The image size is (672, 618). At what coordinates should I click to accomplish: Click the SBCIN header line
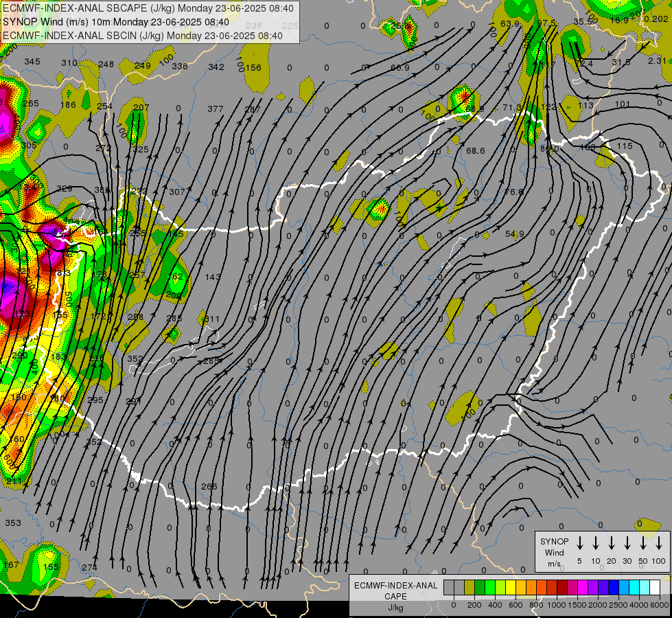143,36
